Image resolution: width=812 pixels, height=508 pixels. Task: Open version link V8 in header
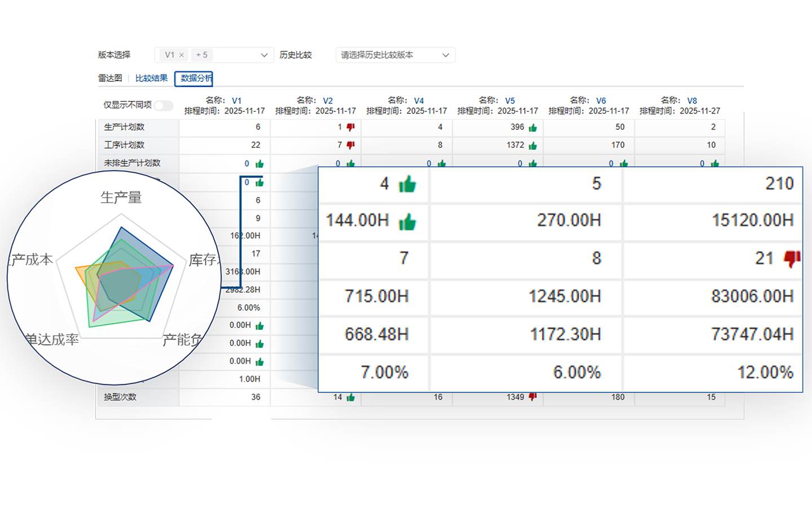coord(692,101)
